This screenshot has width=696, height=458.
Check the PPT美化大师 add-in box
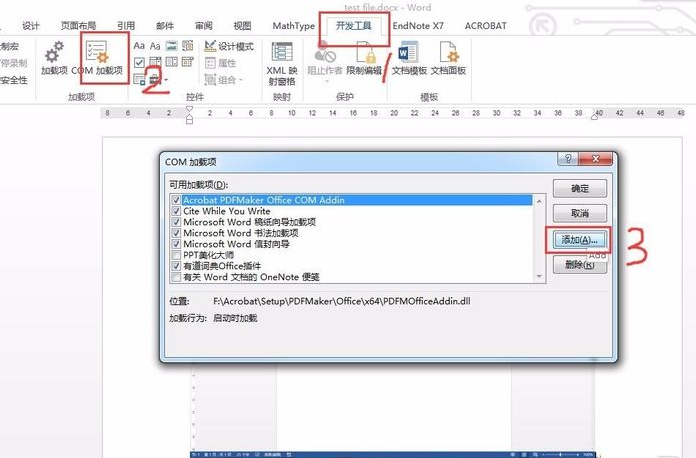[176, 255]
